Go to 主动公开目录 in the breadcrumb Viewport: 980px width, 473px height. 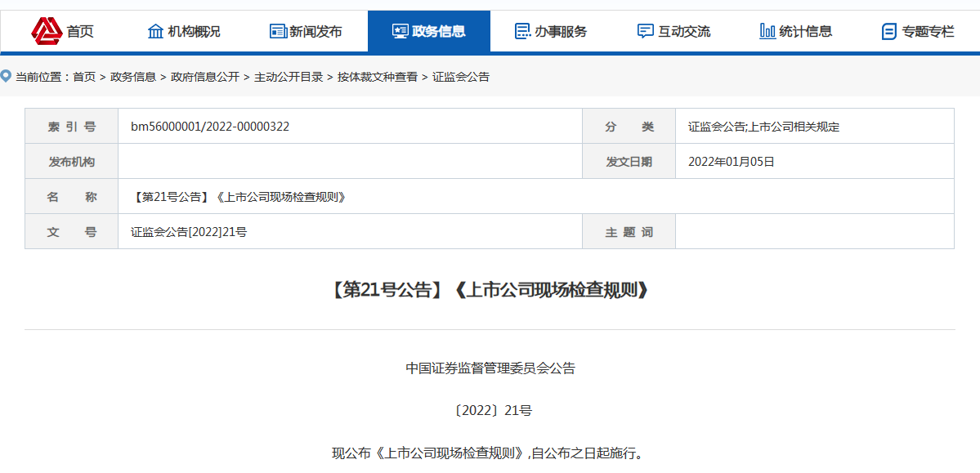tap(289, 78)
